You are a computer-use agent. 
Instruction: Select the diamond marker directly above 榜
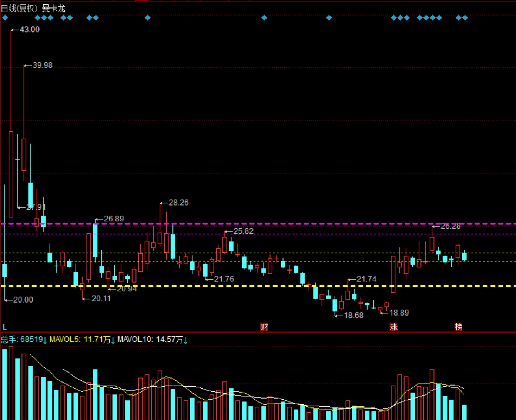pyautogui.click(x=459, y=17)
